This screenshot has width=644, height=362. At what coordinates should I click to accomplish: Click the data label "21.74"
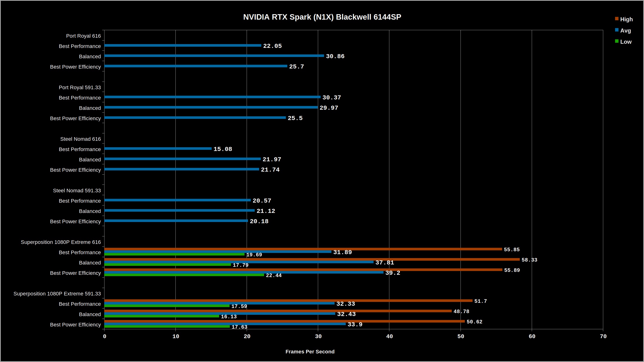coord(270,170)
